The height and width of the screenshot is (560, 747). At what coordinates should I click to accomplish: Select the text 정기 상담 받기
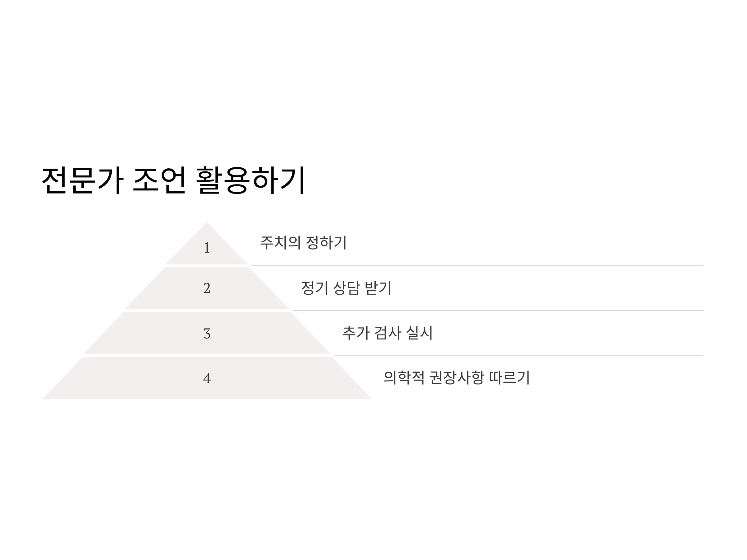tap(346, 288)
